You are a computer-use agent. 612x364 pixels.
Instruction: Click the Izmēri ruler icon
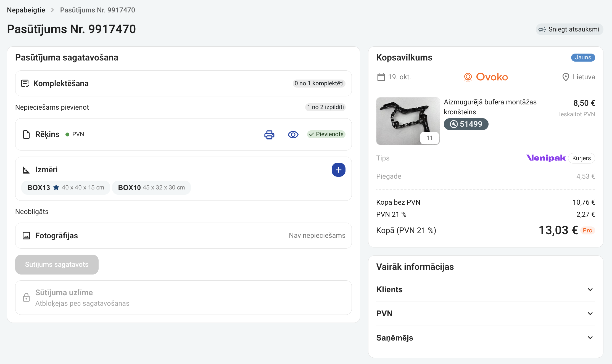click(26, 170)
